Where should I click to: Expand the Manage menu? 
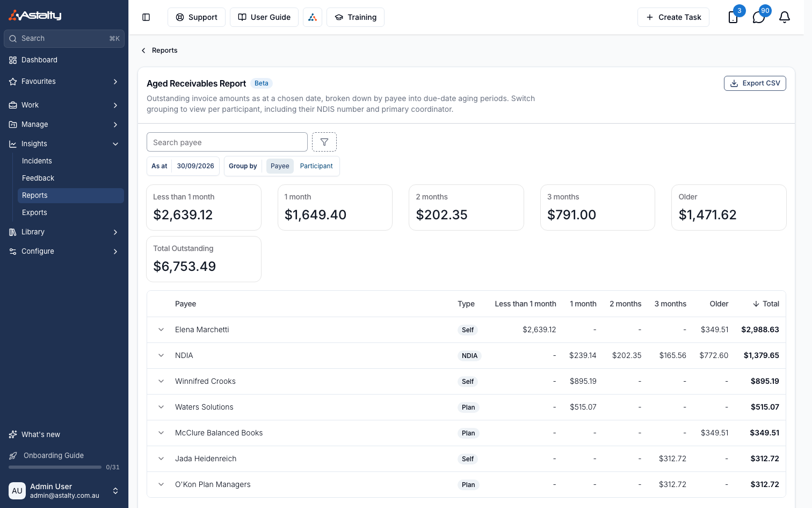click(x=64, y=124)
